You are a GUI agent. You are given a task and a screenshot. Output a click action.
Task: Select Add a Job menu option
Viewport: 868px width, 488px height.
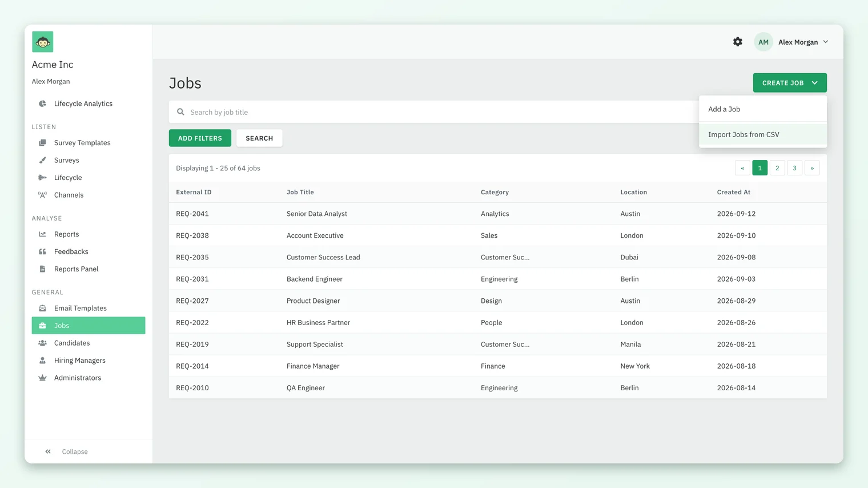(762, 109)
